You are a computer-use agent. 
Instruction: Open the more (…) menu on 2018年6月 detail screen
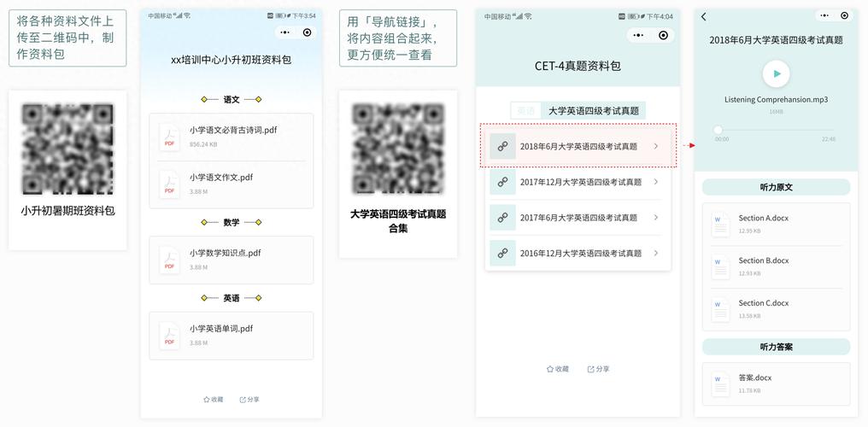pos(824,16)
